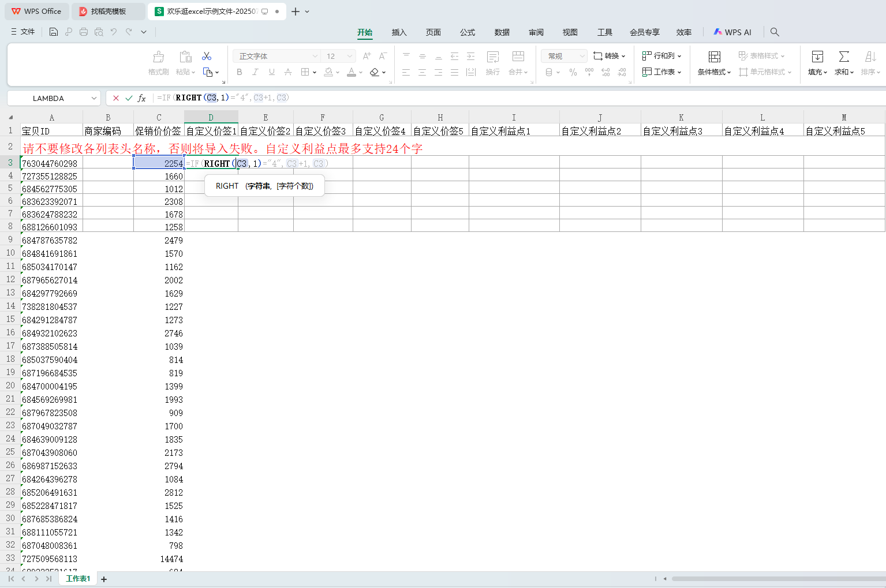Add a new sheet with plus button
The height and width of the screenshot is (588, 886).
coord(104,579)
